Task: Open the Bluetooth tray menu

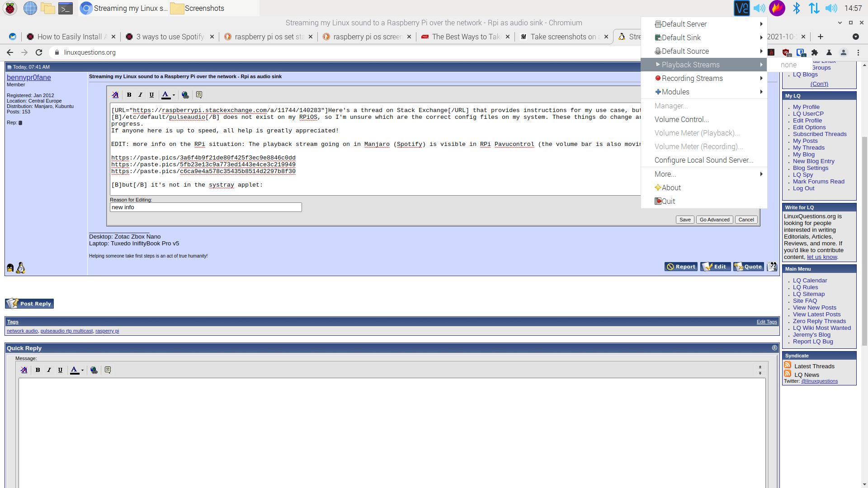Action: [x=797, y=8]
